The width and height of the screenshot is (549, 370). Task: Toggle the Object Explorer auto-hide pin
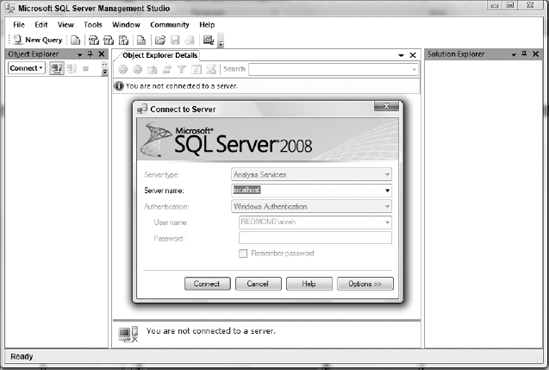(90, 54)
